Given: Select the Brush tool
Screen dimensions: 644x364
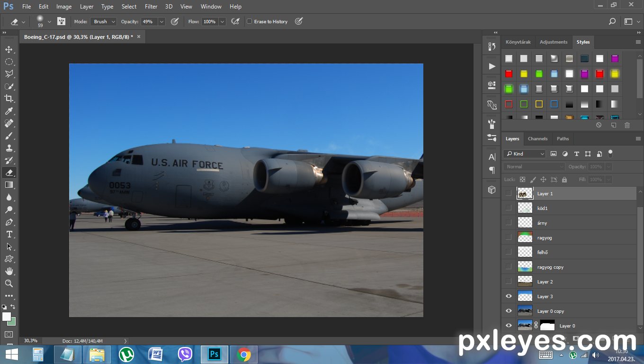Looking at the screenshot, I should (9, 136).
